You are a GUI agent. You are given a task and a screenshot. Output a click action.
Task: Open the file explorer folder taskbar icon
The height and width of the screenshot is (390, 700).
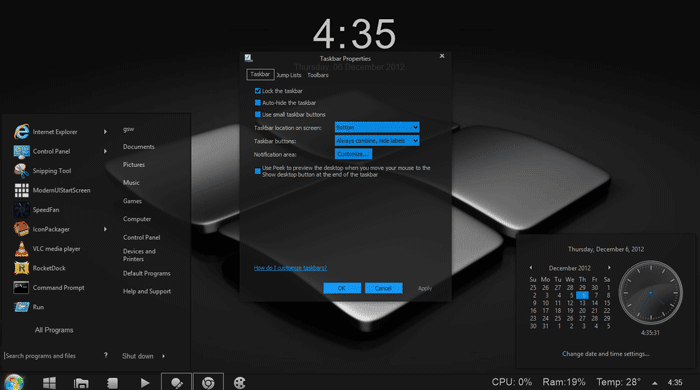(81, 383)
